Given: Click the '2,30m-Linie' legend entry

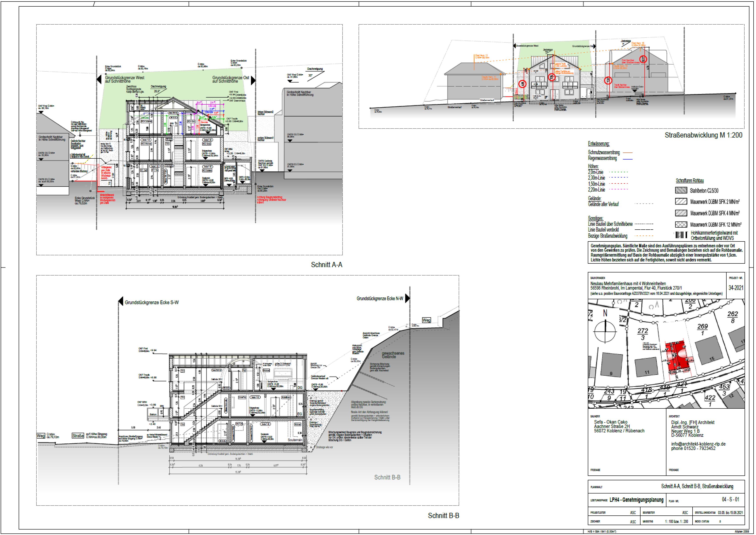Looking at the screenshot, I should click(x=597, y=178).
